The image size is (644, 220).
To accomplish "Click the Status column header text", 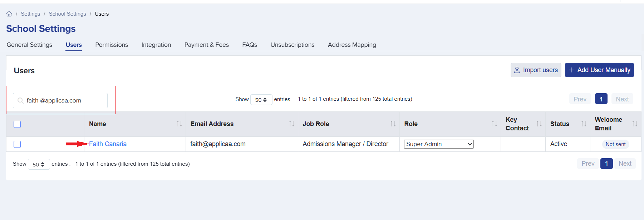I will [560, 124].
